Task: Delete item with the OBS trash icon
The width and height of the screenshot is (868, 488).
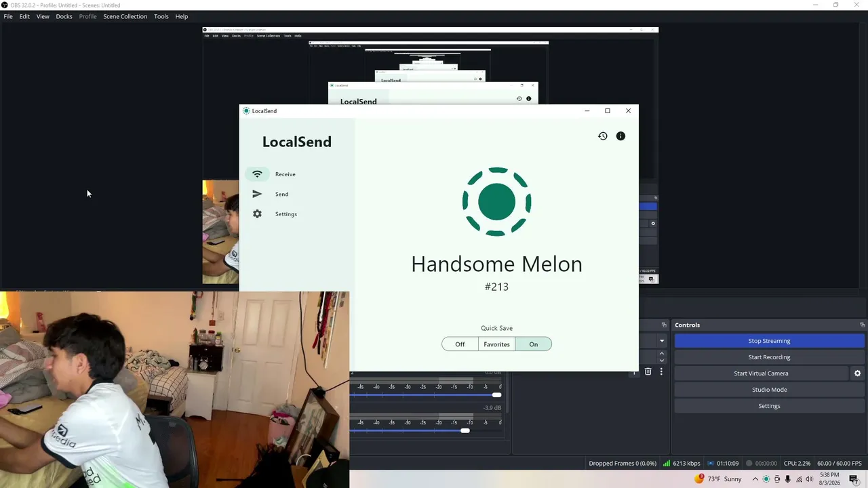Action: coord(648,371)
